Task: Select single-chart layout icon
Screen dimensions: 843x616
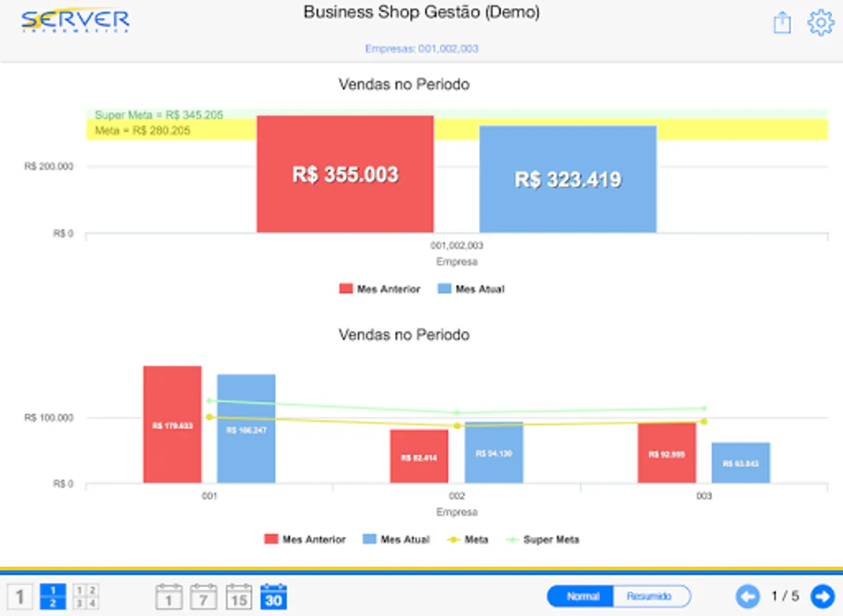Action: pyautogui.click(x=20, y=597)
